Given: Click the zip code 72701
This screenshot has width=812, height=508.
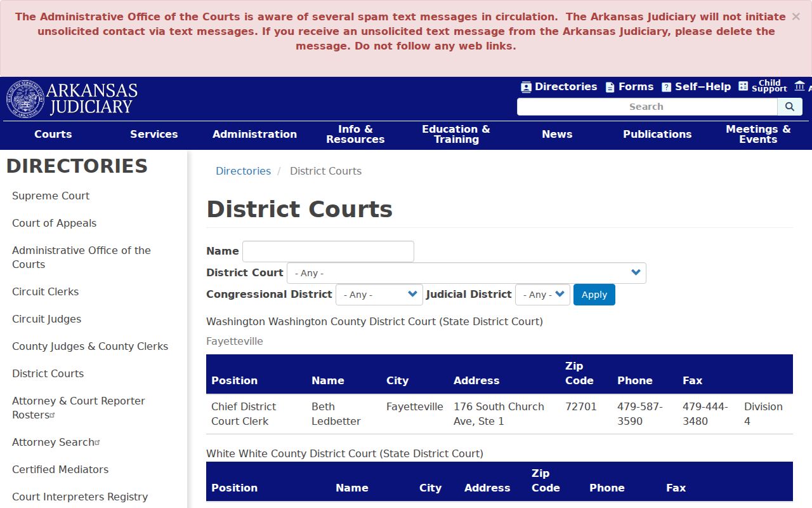Looking at the screenshot, I should [x=581, y=406].
